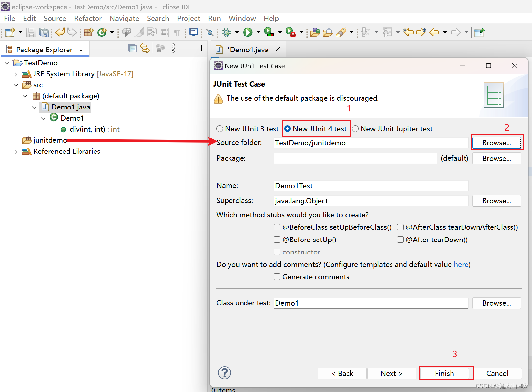Open the Window menu
Viewport: 532px width, 392px height.
click(242, 18)
